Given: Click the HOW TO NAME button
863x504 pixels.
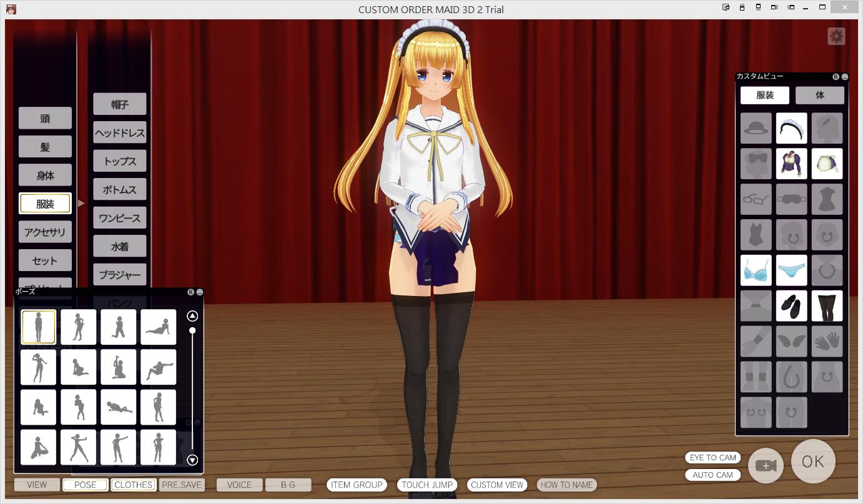Looking at the screenshot, I should point(567,485).
